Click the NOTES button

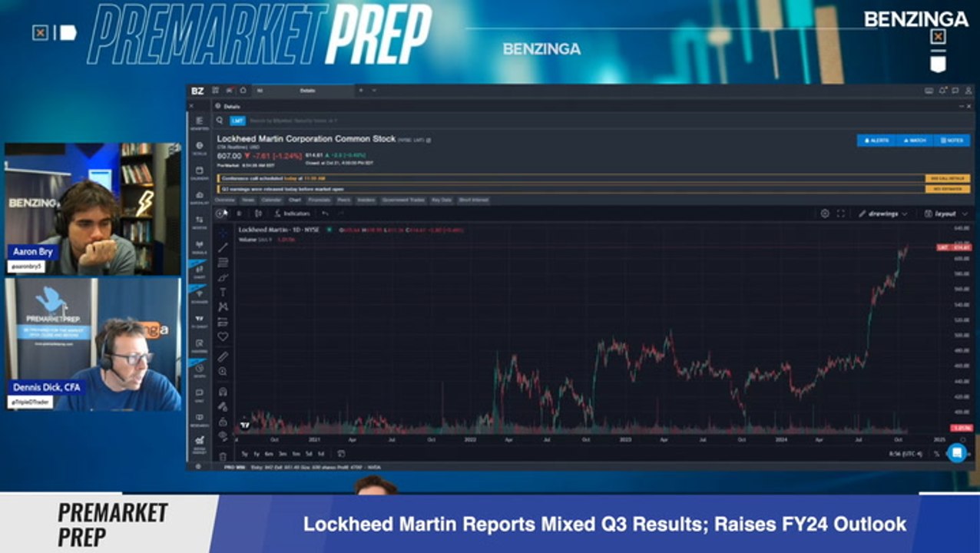pyautogui.click(x=952, y=141)
